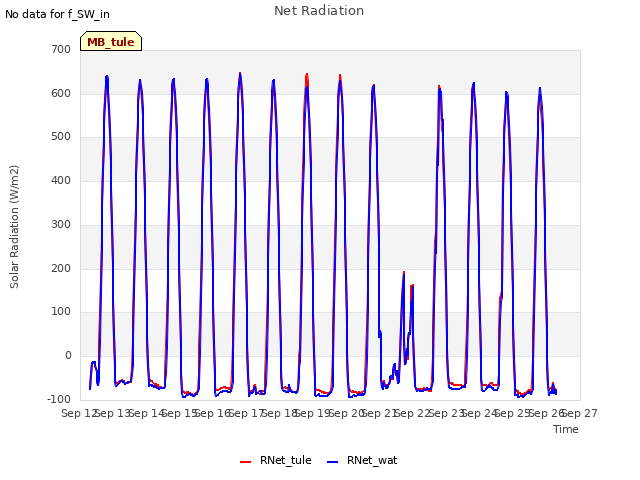Click the Sep 12 x-axis date label

[x=79, y=413]
